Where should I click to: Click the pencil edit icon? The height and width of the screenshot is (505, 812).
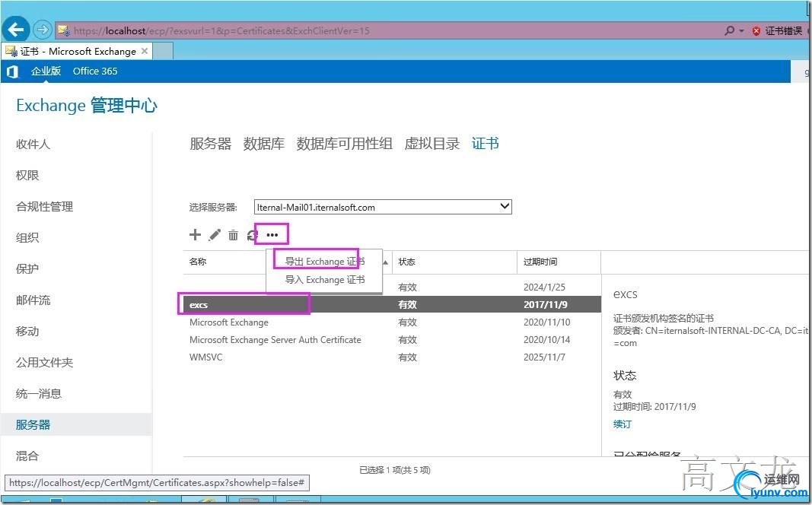215,235
